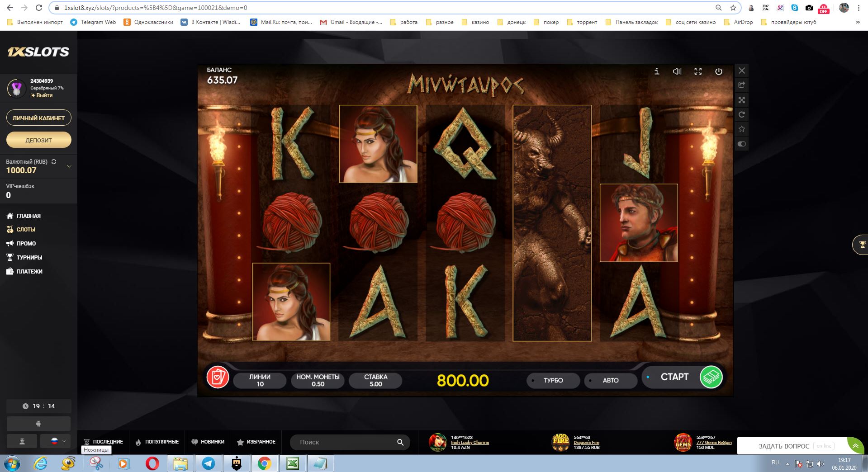
Task: Open the Android app download button
Action: click(38, 424)
